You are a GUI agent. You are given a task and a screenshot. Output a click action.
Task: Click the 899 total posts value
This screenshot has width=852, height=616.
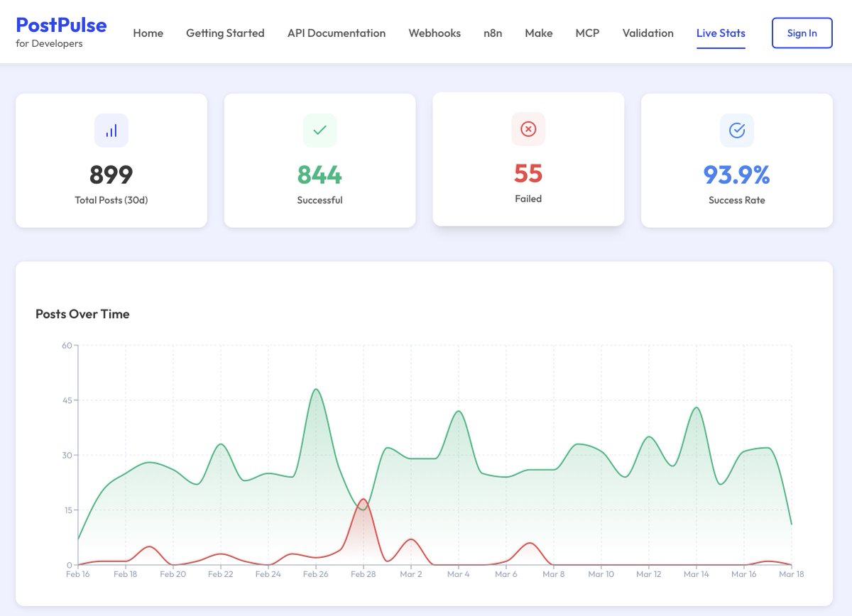[111, 175]
